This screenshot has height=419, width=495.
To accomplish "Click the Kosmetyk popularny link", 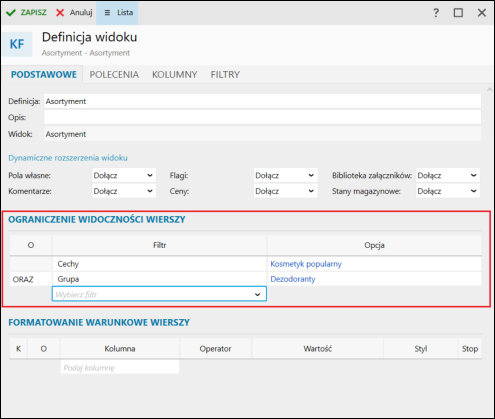I will pos(306,264).
